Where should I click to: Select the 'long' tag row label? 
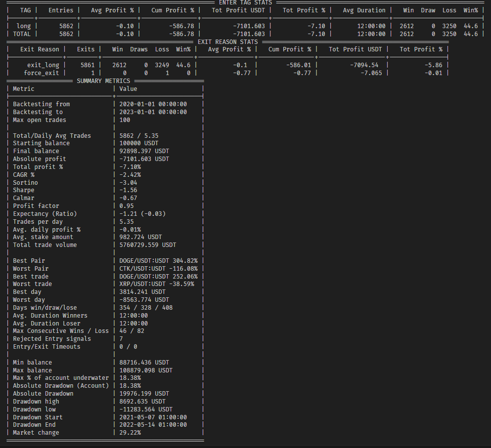click(x=23, y=26)
